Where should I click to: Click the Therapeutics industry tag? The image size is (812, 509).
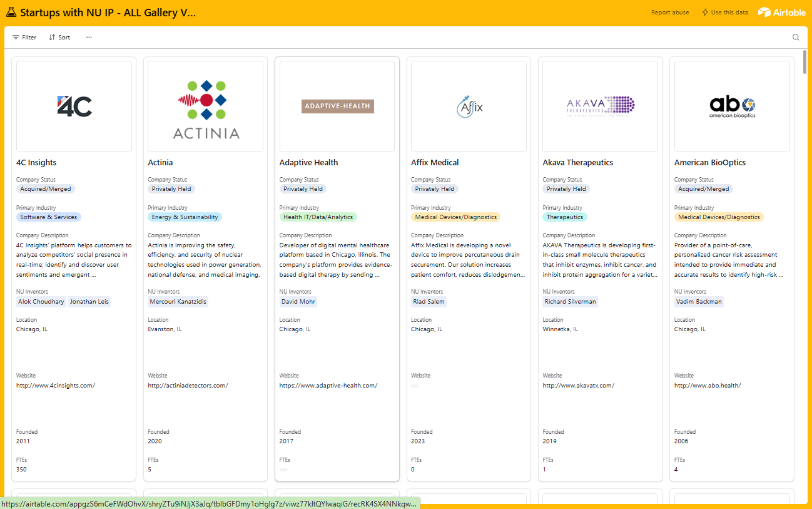coord(565,217)
